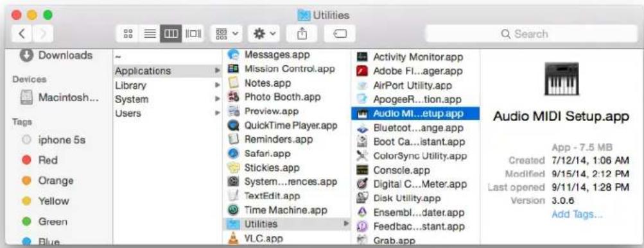Click the Photo Booth.app icon
This screenshot has width=644, height=248.
233,97
